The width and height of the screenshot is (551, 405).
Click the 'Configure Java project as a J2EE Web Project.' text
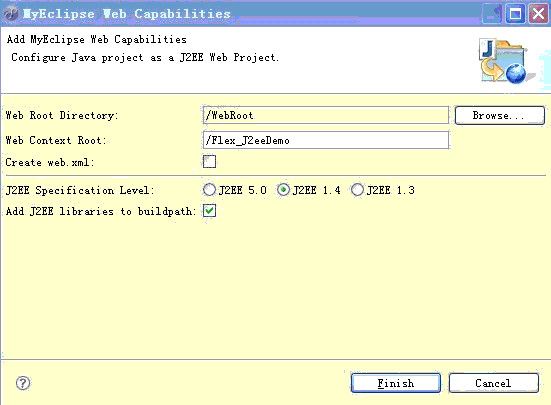[145, 57]
